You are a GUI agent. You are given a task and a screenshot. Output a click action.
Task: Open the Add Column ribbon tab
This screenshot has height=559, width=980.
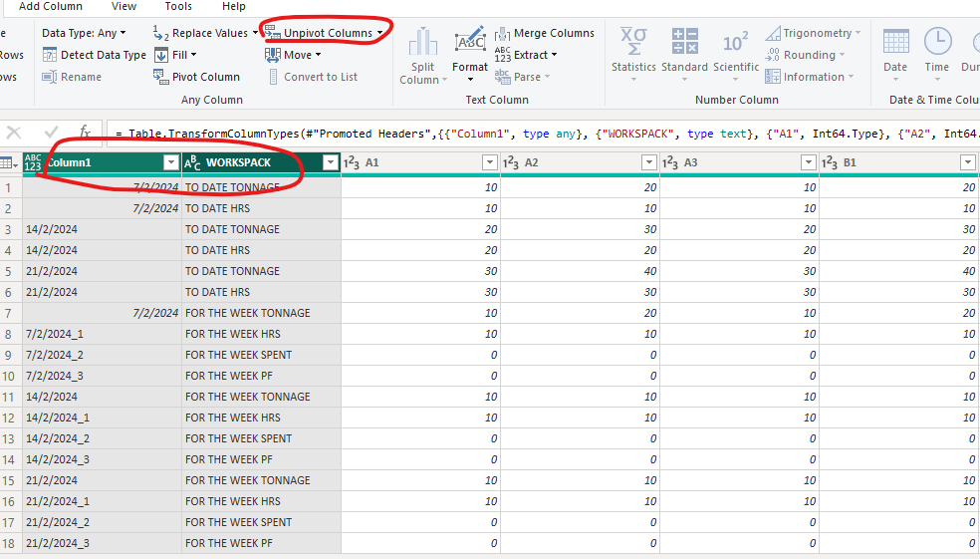click(51, 6)
